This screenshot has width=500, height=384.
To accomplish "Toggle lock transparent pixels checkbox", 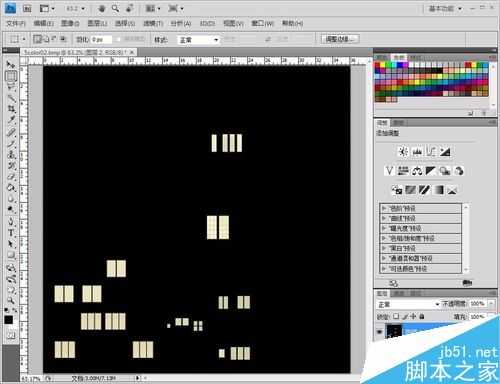I will [x=396, y=316].
